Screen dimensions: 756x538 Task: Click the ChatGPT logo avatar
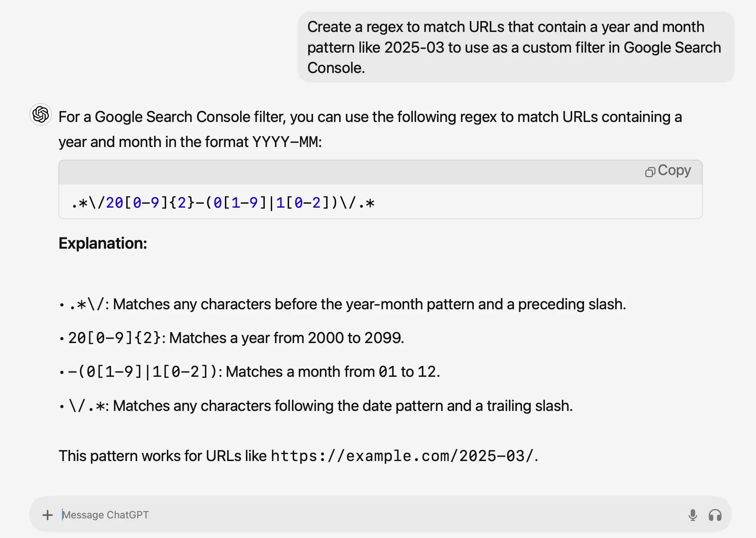(x=41, y=115)
